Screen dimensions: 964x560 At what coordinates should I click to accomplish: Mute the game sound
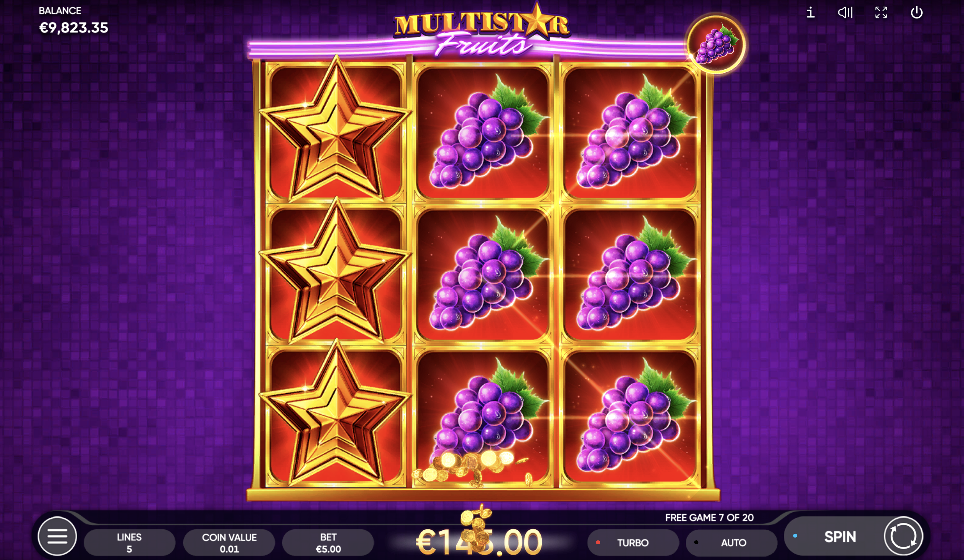pos(846,13)
